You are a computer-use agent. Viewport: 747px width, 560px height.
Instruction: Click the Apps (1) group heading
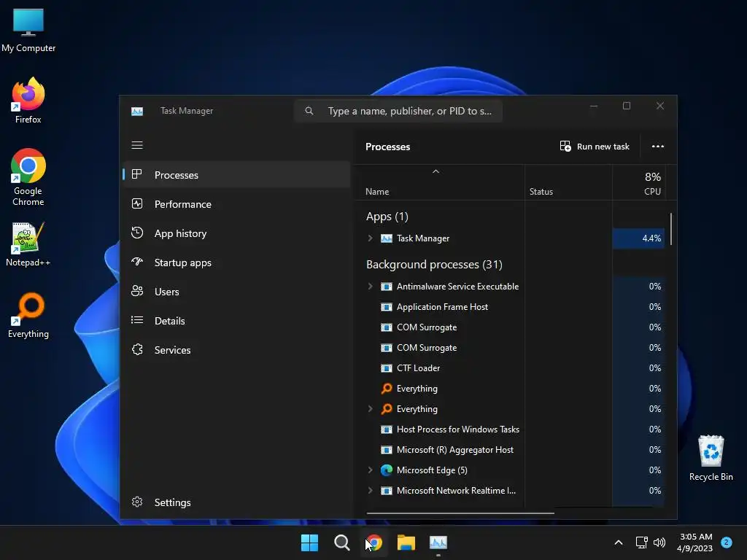pyautogui.click(x=387, y=217)
